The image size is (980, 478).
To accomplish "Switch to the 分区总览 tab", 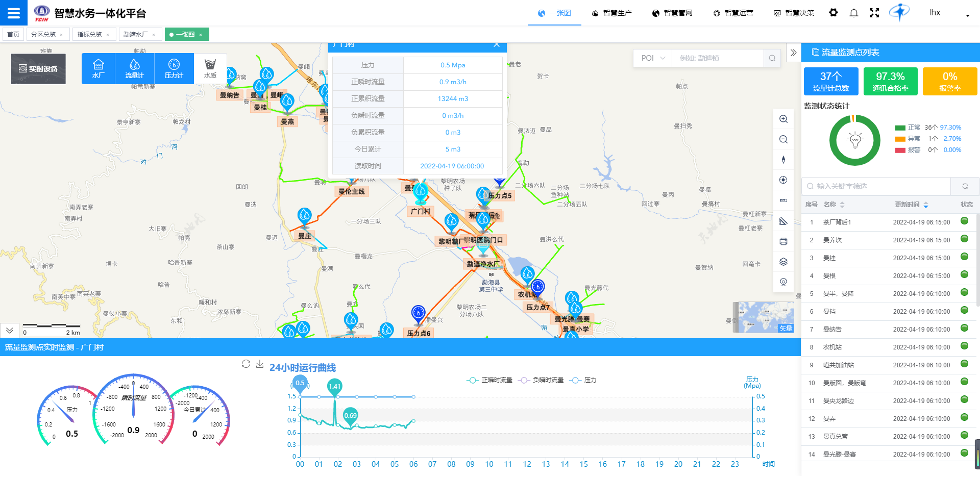I will click(x=43, y=34).
